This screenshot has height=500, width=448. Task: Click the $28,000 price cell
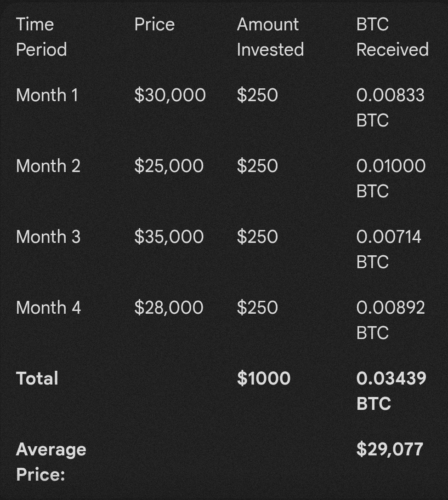[169, 308]
